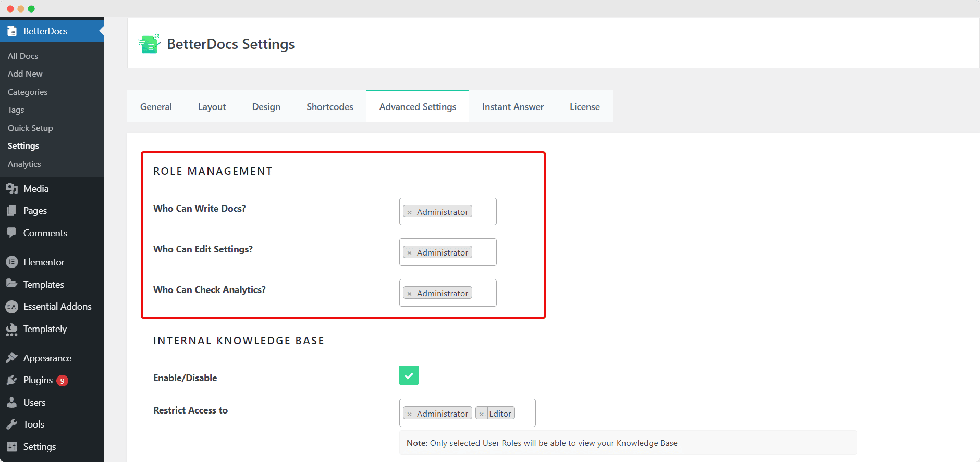The image size is (980, 462).
Task: Click the Media sidebar icon
Action: (12, 188)
